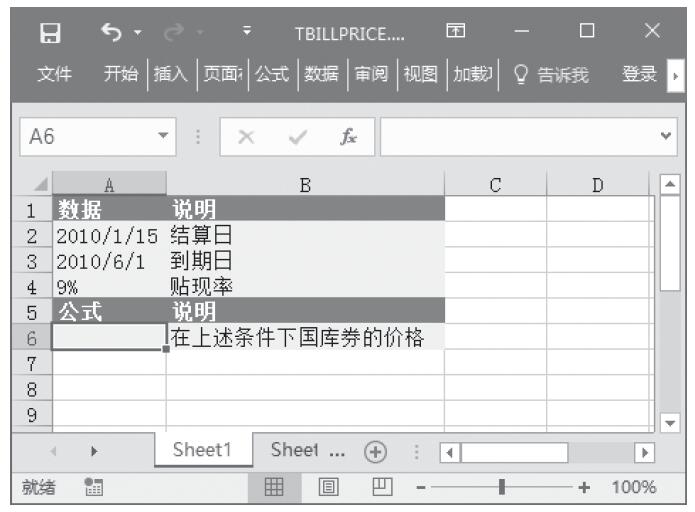The height and width of the screenshot is (512, 695).
Task: Select cell B6 with treasury price description
Action: [305, 338]
